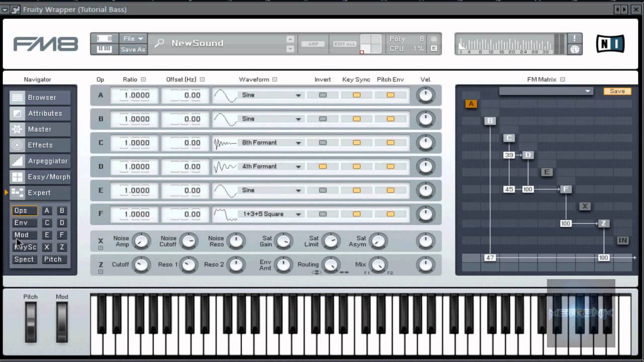Open operator C page in Navigator
The width and height of the screenshot is (644, 362).
(47, 223)
